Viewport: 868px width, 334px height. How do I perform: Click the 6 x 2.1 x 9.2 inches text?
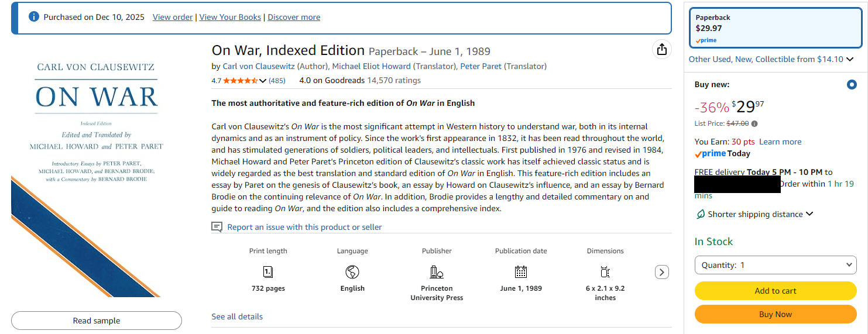pos(605,293)
